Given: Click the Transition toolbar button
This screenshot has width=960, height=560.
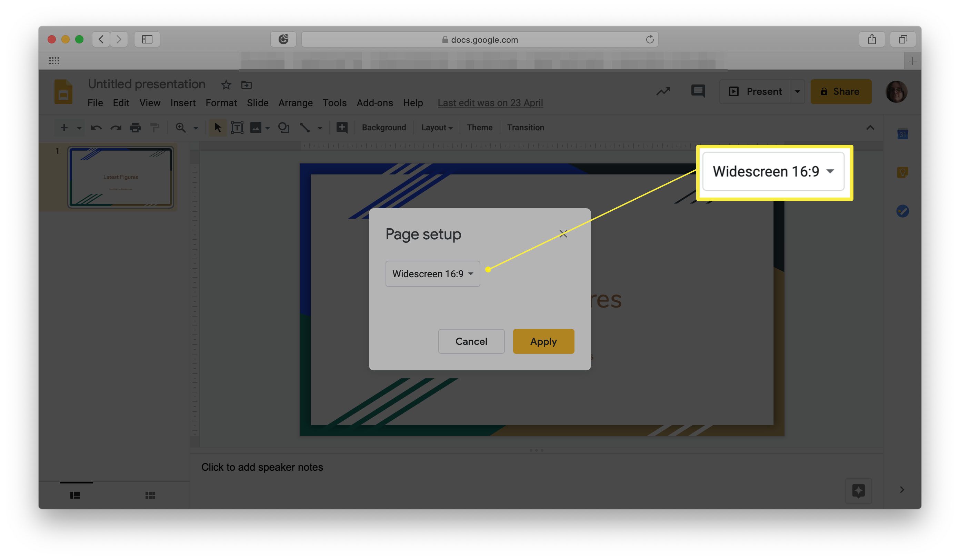Looking at the screenshot, I should (x=525, y=128).
